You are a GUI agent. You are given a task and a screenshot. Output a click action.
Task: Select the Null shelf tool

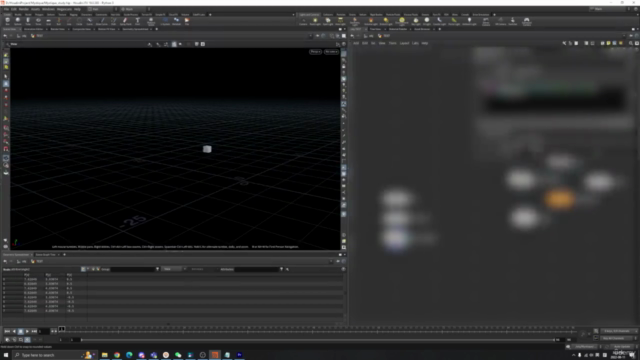58,21
